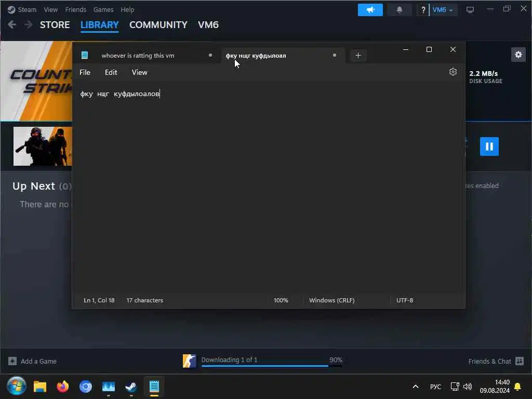
Task: Open Windows notification bell in tray
Action: pos(518,387)
